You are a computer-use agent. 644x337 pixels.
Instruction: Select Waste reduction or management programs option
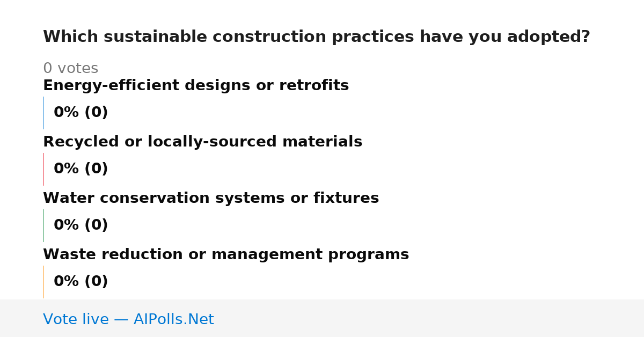point(226,254)
